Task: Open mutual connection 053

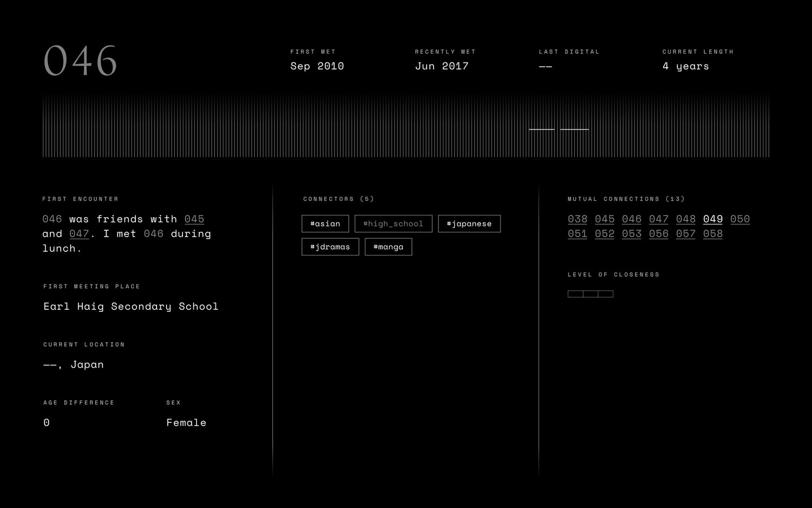Action: click(x=632, y=234)
